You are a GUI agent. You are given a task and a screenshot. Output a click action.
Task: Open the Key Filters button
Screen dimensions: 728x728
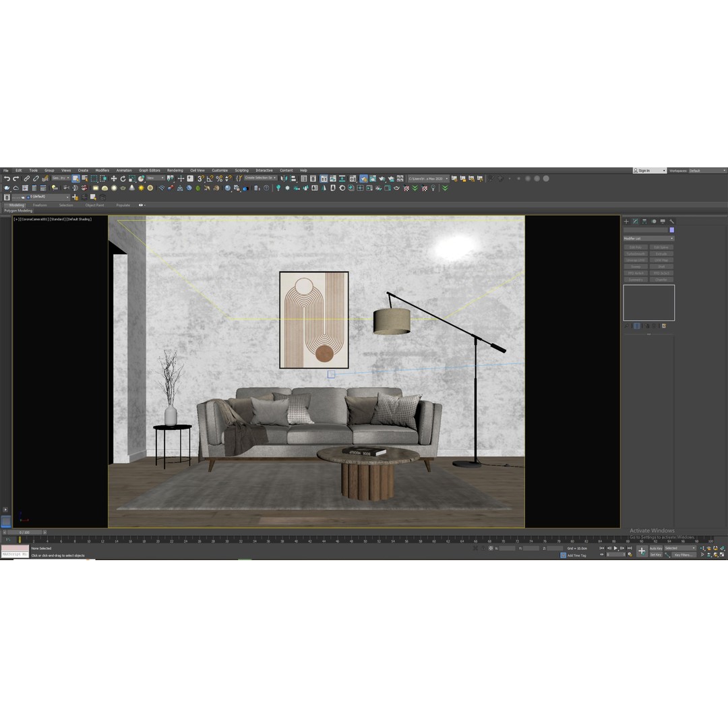(x=684, y=555)
